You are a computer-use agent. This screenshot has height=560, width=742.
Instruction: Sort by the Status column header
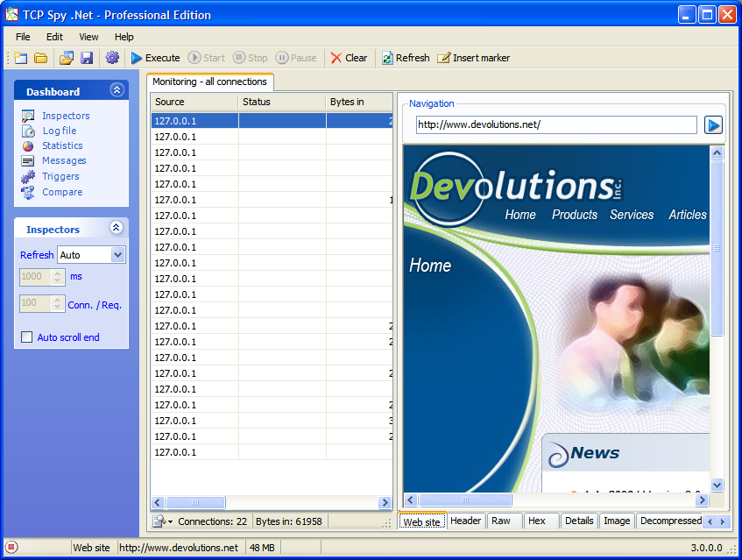pyautogui.click(x=282, y=102)
